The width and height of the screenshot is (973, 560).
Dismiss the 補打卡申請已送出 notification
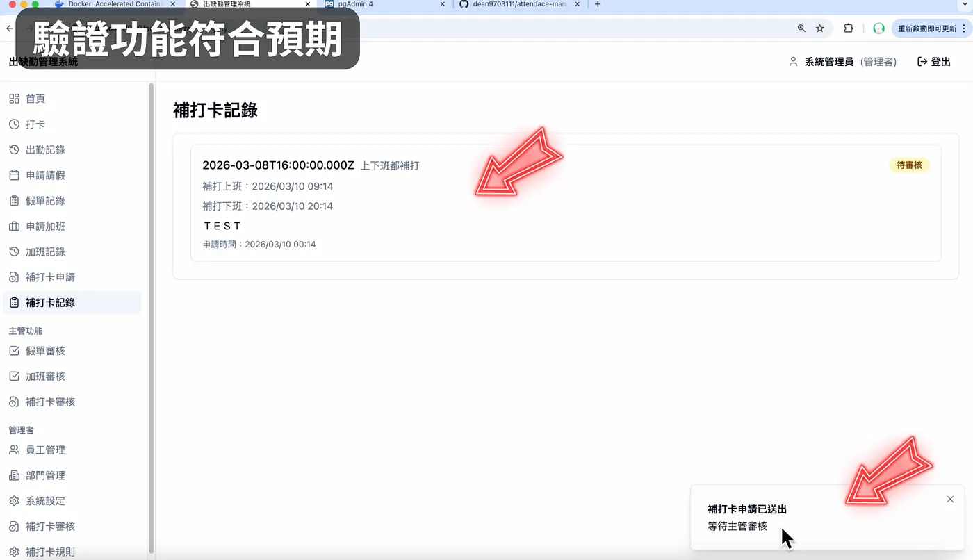point(950,500)
